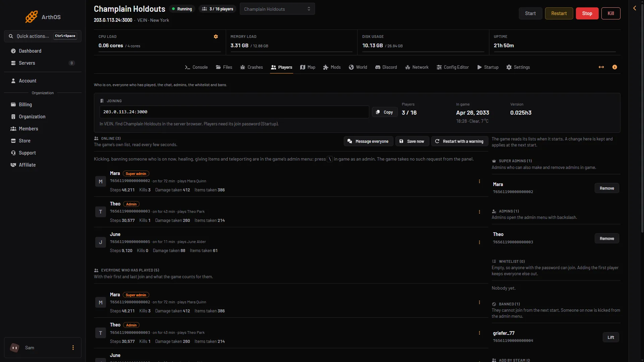
Task: Click the ArthOS logo
Action: click(43, 17)
